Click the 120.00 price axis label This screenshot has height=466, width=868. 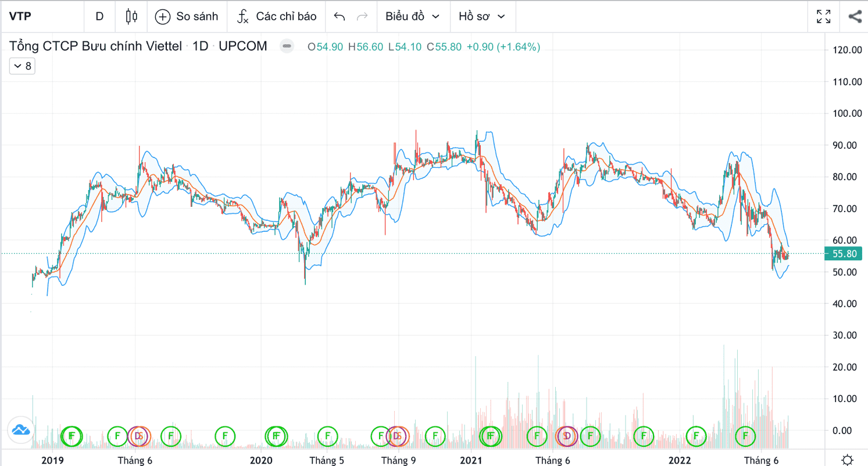[847, 50]
